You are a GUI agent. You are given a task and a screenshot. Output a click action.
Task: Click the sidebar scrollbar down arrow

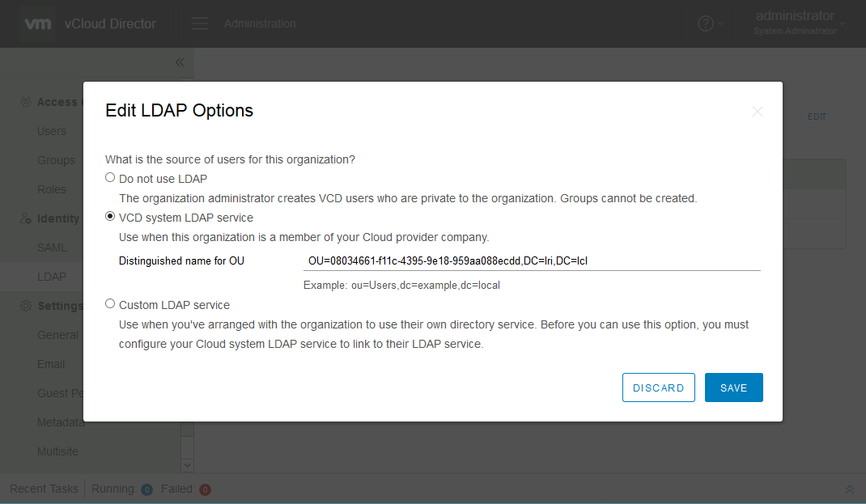click(x=187, y=465)
